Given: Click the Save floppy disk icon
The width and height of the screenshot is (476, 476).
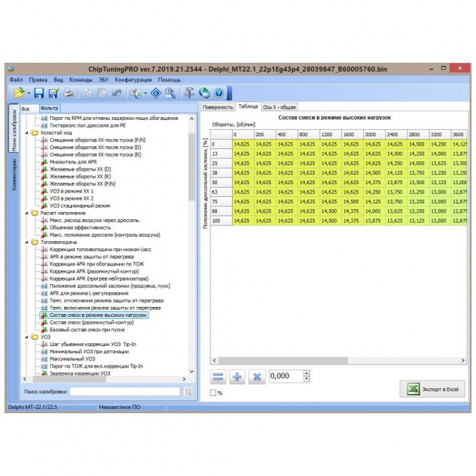Looking at the screenshot, I should (x=39, y=93).
